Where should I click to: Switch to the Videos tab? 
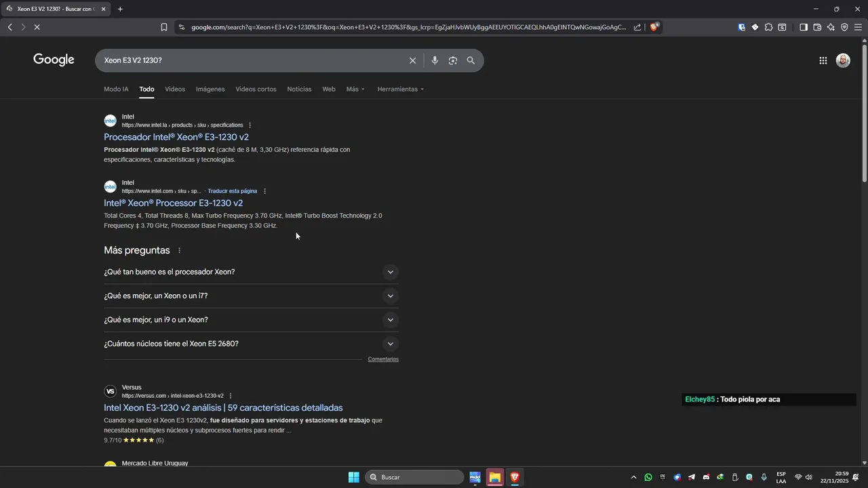click(175, 89)
